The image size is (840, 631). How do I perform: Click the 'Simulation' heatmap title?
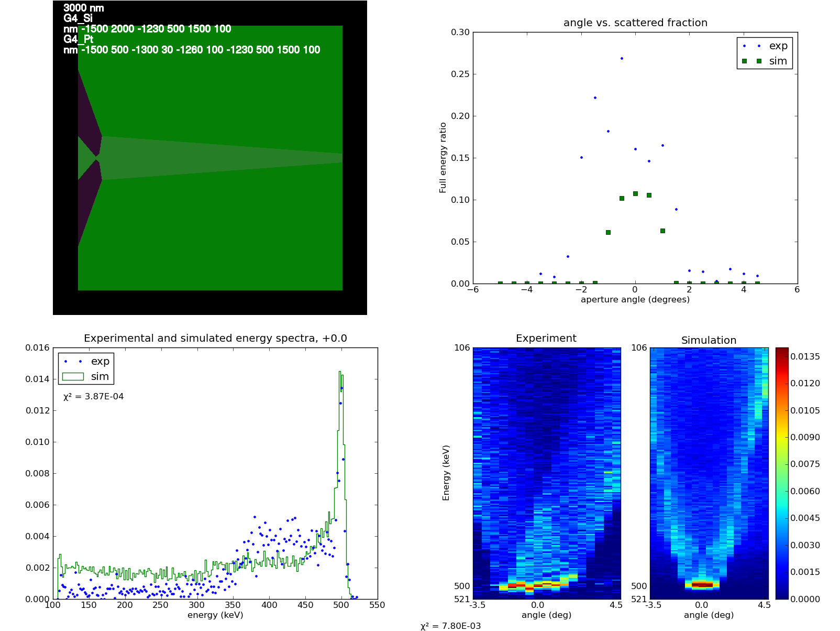pos(709,341)
